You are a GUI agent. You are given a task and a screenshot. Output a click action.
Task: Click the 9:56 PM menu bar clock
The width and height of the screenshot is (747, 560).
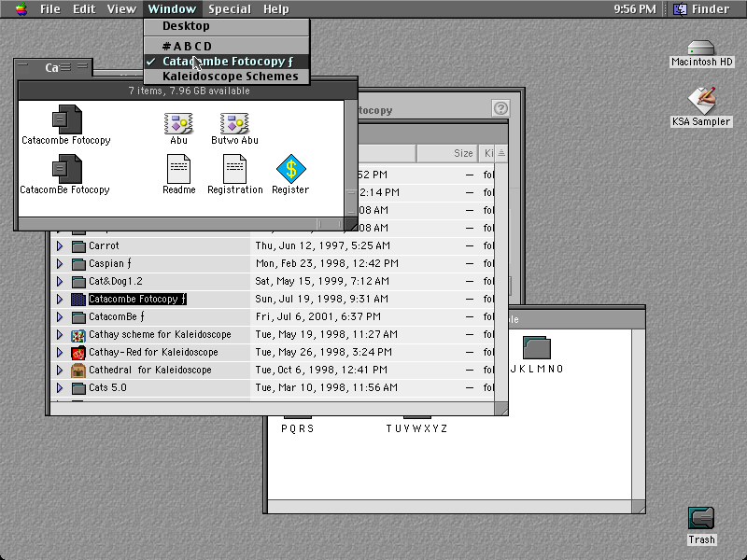tap(635, 9)
